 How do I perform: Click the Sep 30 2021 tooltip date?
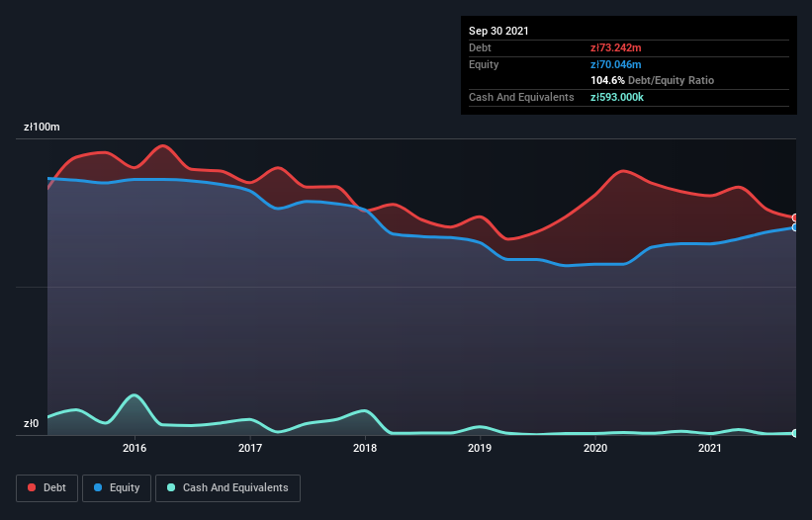tap(498, 31)
